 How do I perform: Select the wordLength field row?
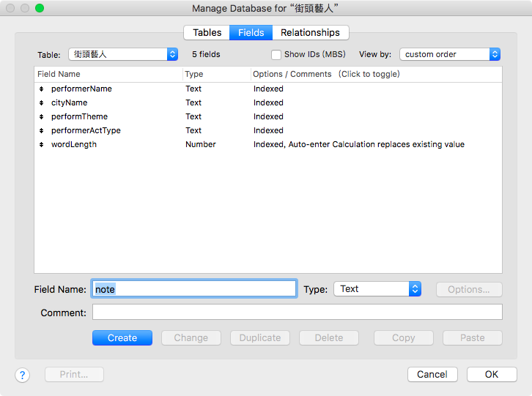click(x=268, y=144)
